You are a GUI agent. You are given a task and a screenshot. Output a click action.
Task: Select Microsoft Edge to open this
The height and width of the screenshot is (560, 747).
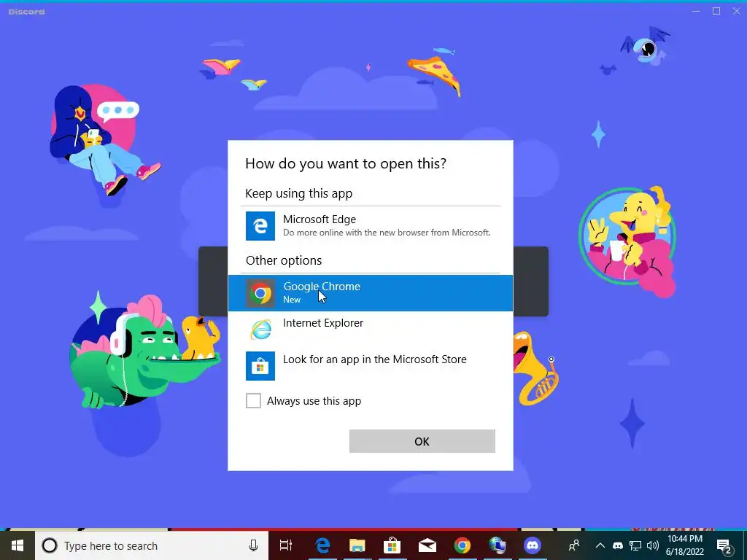tap(370, 226)
